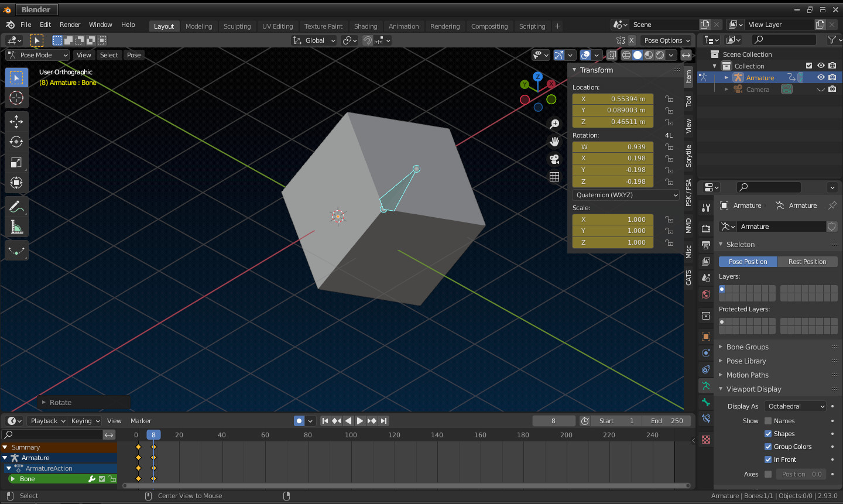
Task: Click Select in the viewport header
Action: (x=109, y=54)
